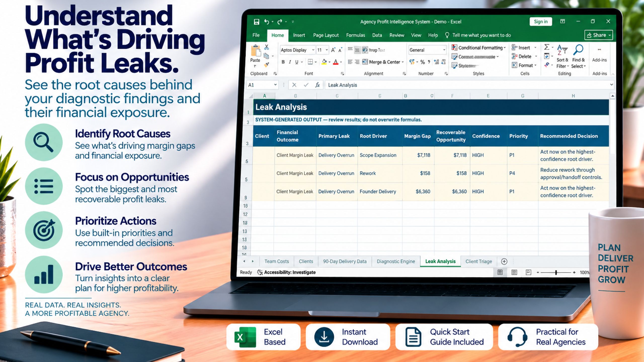
Task: Open the Team Costs sheet tab
Action: (x=276, y=261)
